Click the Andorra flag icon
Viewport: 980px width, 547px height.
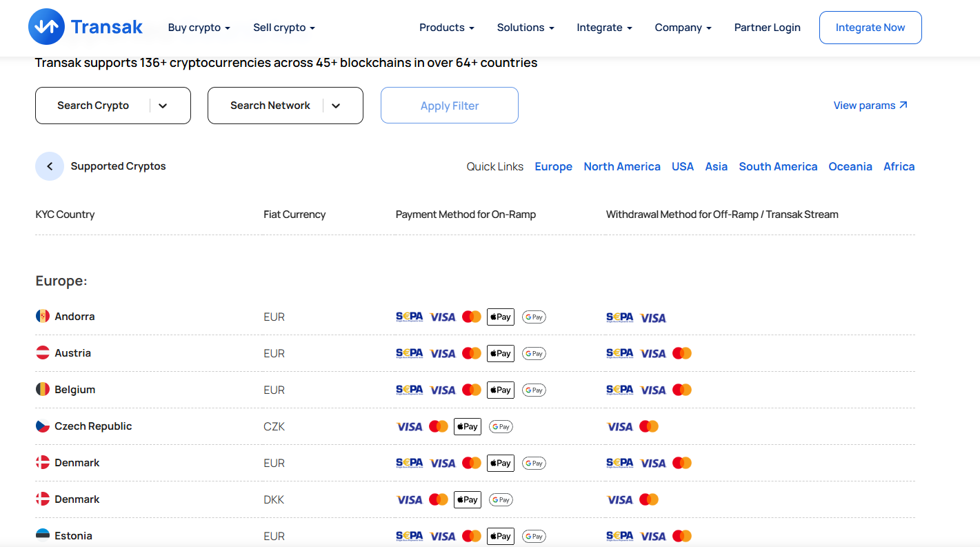click(x=43, y=316)
